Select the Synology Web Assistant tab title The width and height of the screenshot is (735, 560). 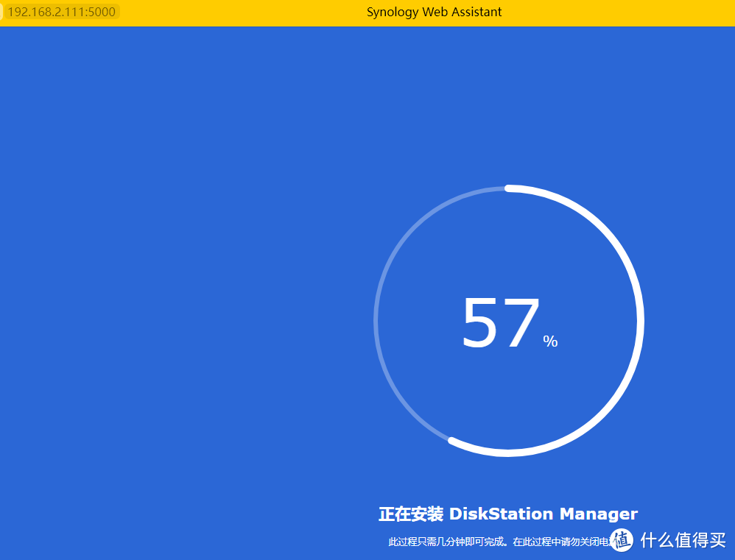(434, 13)
